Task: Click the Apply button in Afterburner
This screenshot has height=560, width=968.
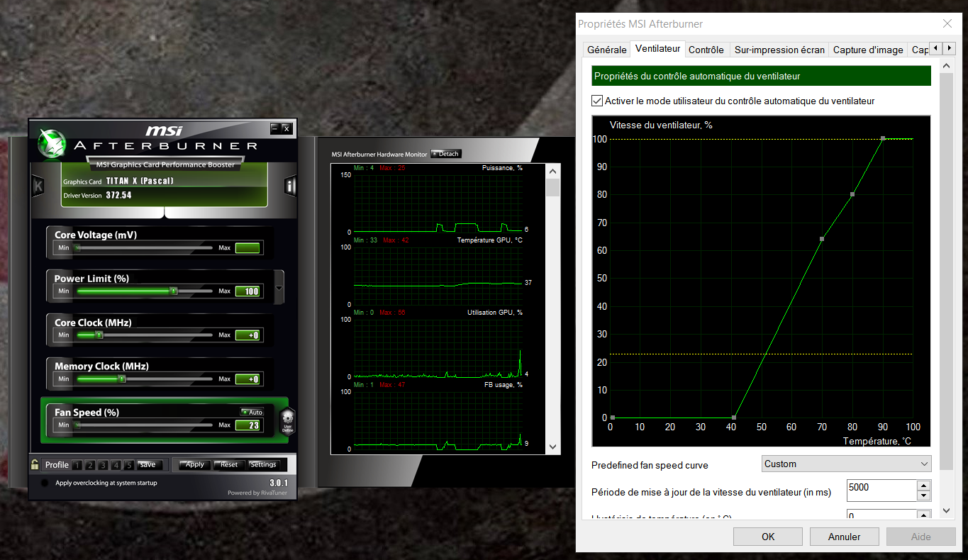Action: pyautogui.click(x=194, y=465)
